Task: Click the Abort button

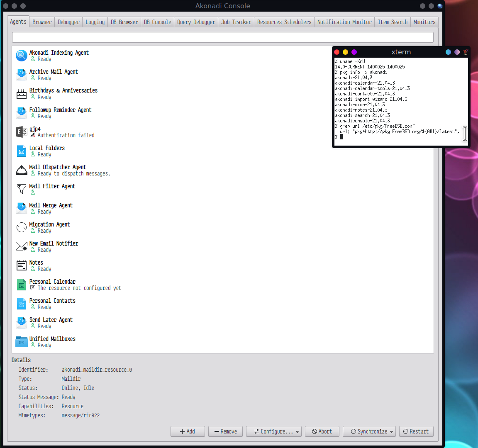Action: point(322,431)
